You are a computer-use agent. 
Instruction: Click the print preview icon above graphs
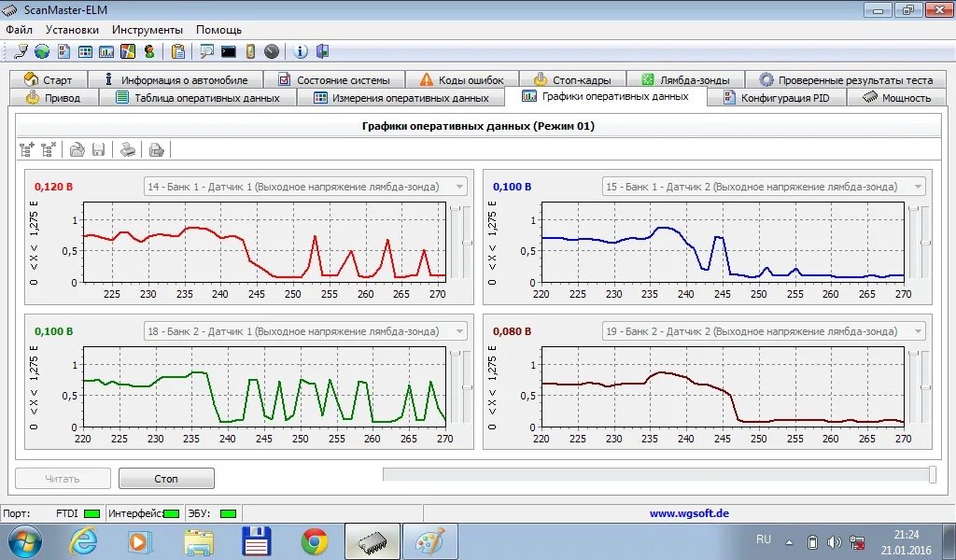point(157,149)
